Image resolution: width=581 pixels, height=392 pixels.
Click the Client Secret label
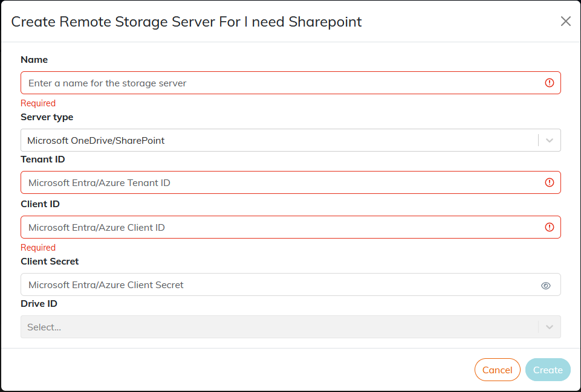pos(50,262)
